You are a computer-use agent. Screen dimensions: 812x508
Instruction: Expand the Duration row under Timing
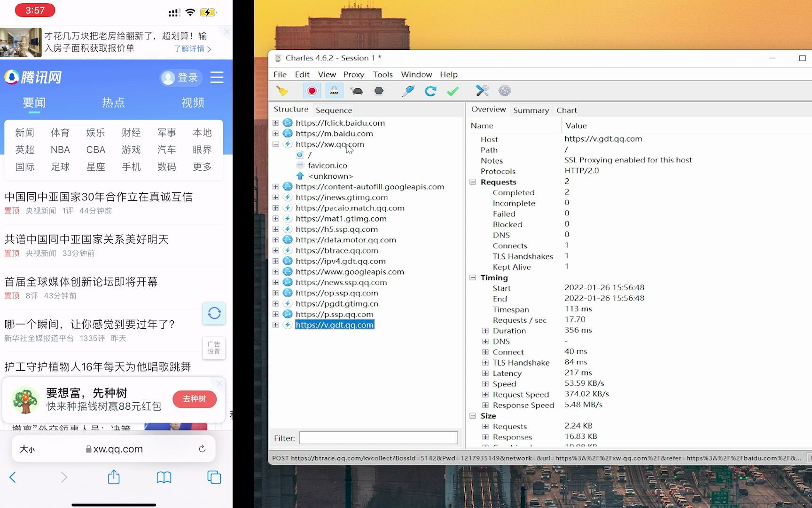[485, 331]
